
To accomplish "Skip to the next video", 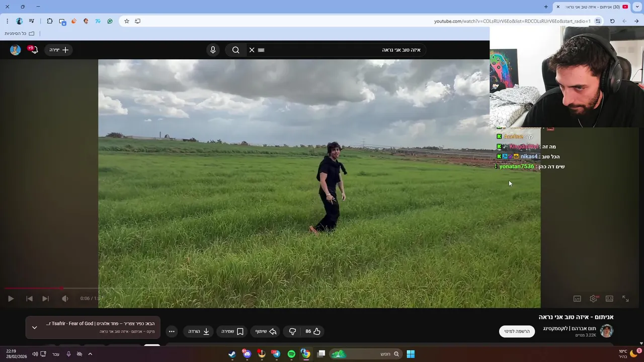I will (45, 299).
